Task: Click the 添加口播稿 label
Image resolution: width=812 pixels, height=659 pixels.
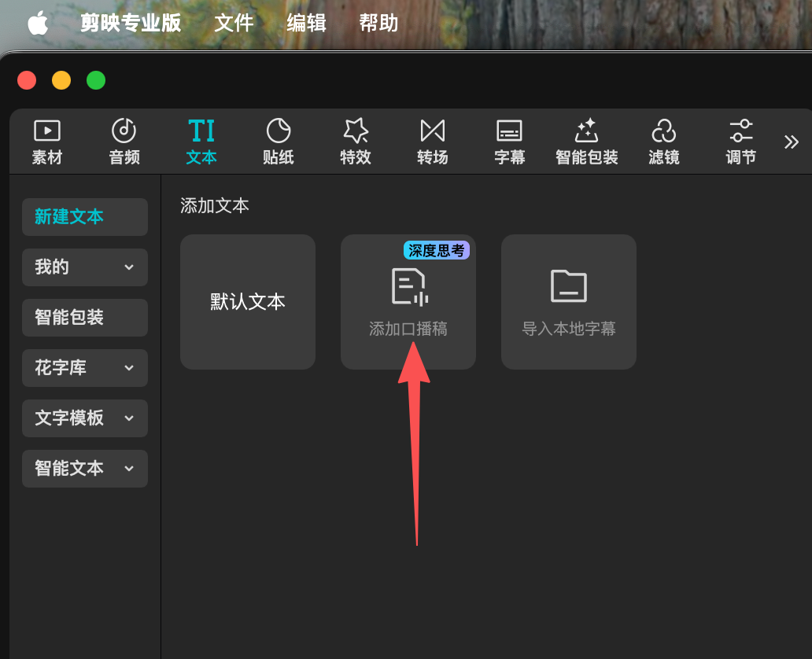Action: [x=408, y=329]
